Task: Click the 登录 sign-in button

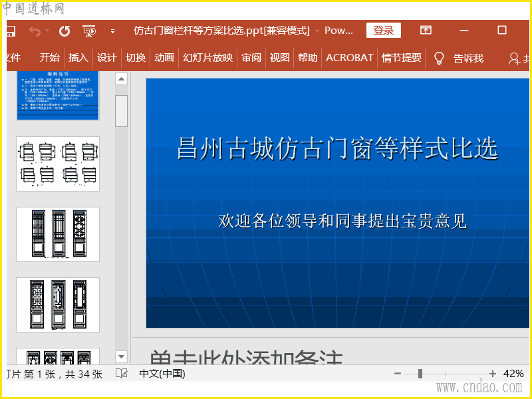Action: click(384, 31)
